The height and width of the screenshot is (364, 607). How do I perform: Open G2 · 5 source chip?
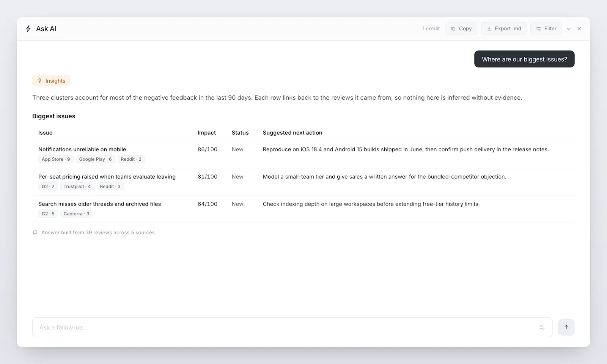(x=48, y=214)
